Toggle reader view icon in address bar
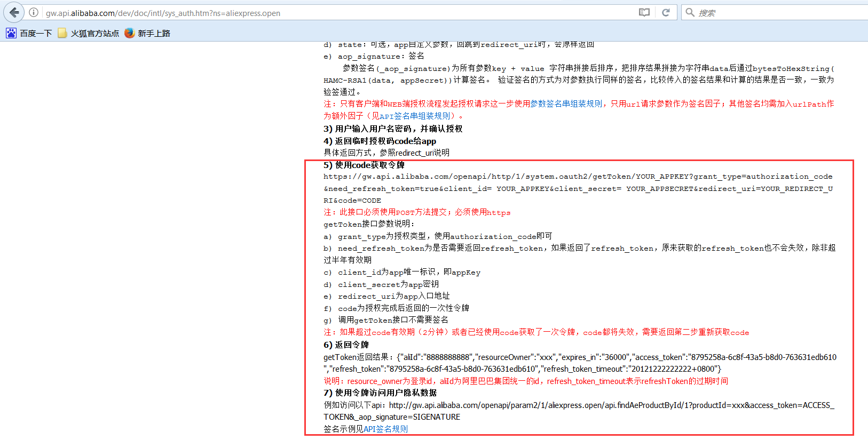The height and width of the screenshot is (440, 868). (x=644, y=13)
